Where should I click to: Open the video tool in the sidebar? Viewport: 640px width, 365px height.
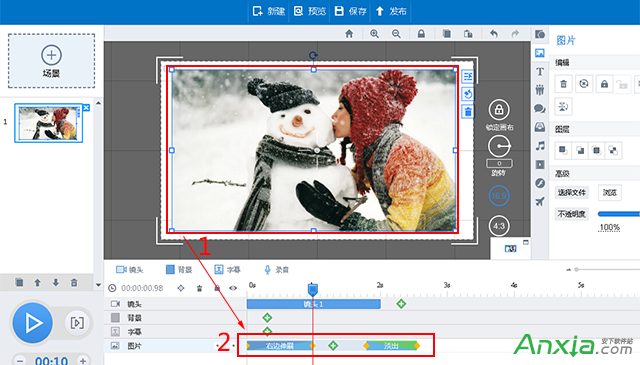click(x=540, y=165)
